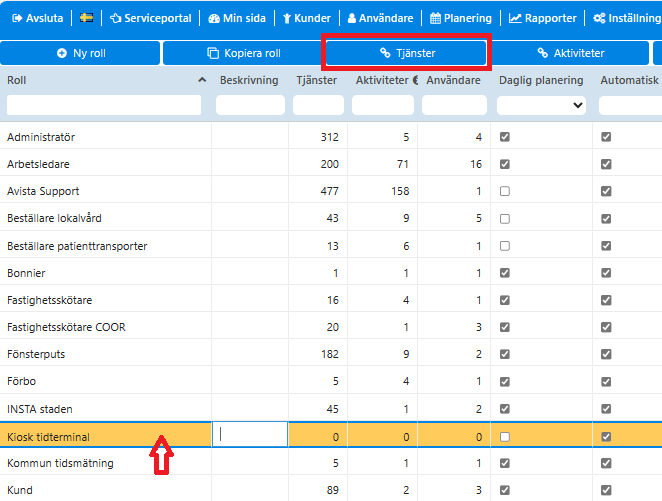Select the Beställare lokalvård role
This screenshot has width=662, height=501.
pyautogui.click(x=54, y=218)
